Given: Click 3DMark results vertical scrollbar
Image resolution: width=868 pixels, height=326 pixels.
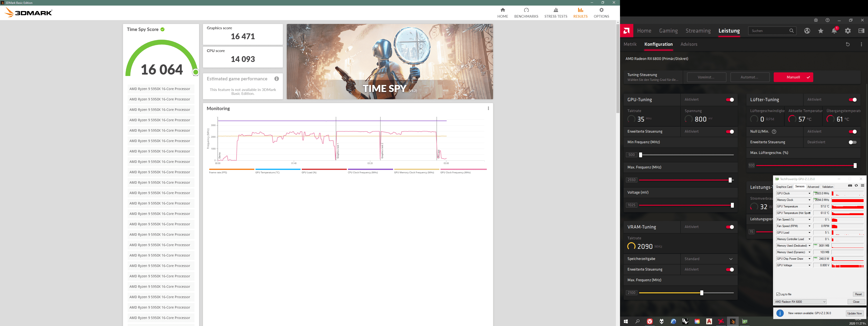Looking at the screenshot, I should 618,69.
